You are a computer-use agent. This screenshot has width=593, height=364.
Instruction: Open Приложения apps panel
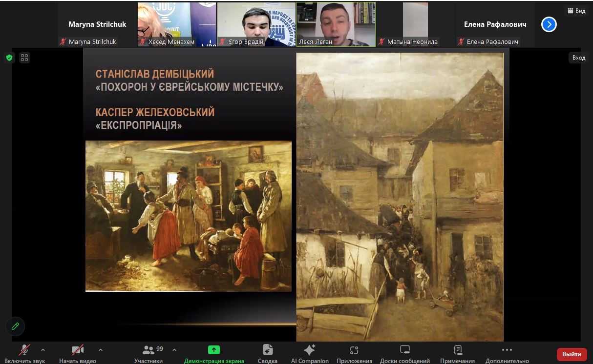click(354, 353)
